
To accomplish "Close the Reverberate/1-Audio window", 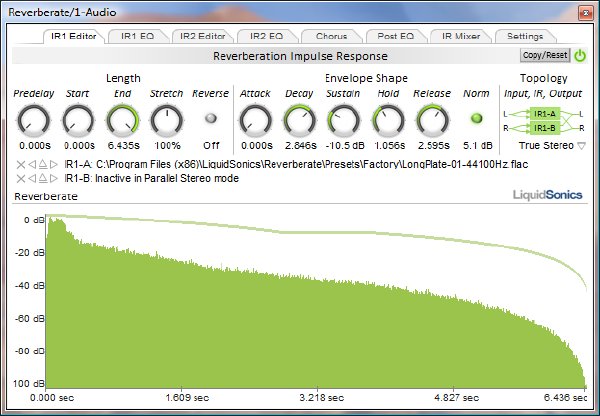I will click(585, 13).
